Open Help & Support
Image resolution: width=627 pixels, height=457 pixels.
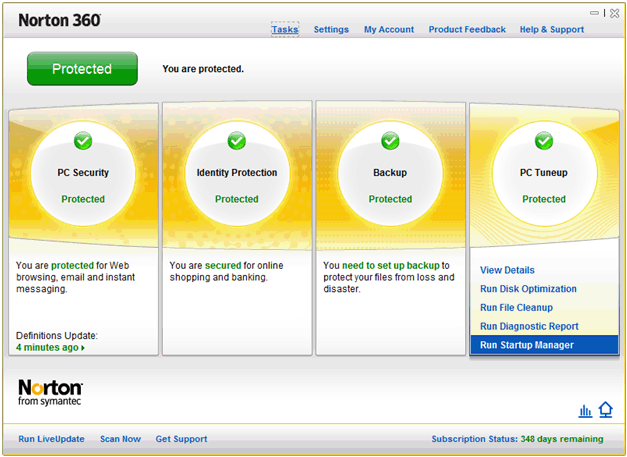click(x=552, y=30)
